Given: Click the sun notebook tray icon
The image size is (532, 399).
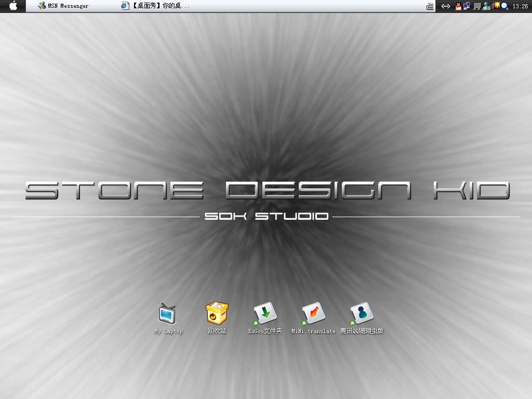Looking at the screenshot, I should (x=496, y=6).
